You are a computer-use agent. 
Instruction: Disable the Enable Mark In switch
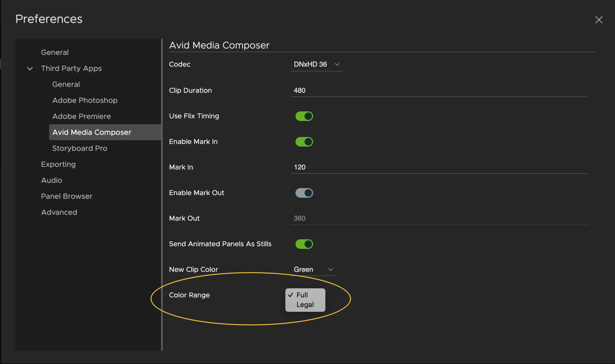(304, 142)
